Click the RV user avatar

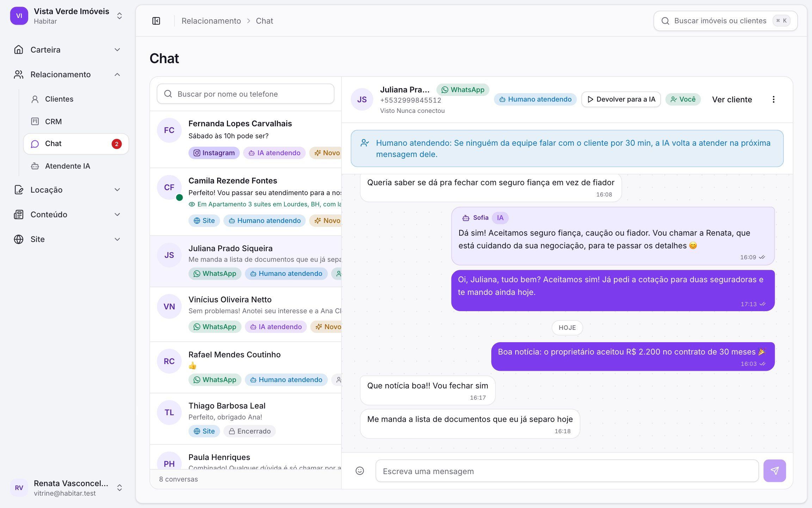click(x=19, y=488)
